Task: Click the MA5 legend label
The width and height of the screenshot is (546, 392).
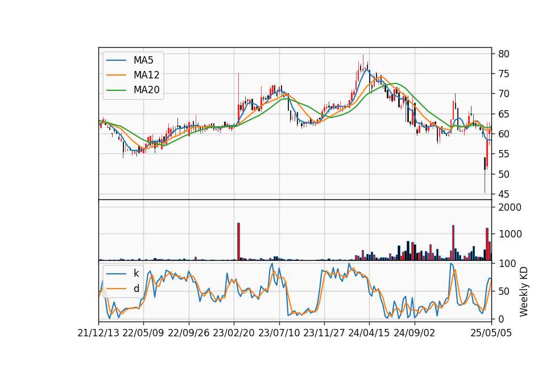Action: (x=143, y=60)
